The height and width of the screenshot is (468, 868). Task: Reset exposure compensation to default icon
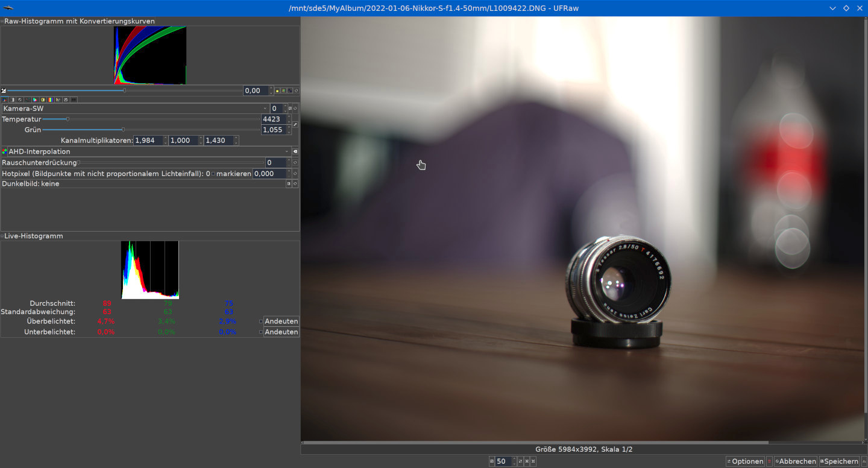point(296,91)
